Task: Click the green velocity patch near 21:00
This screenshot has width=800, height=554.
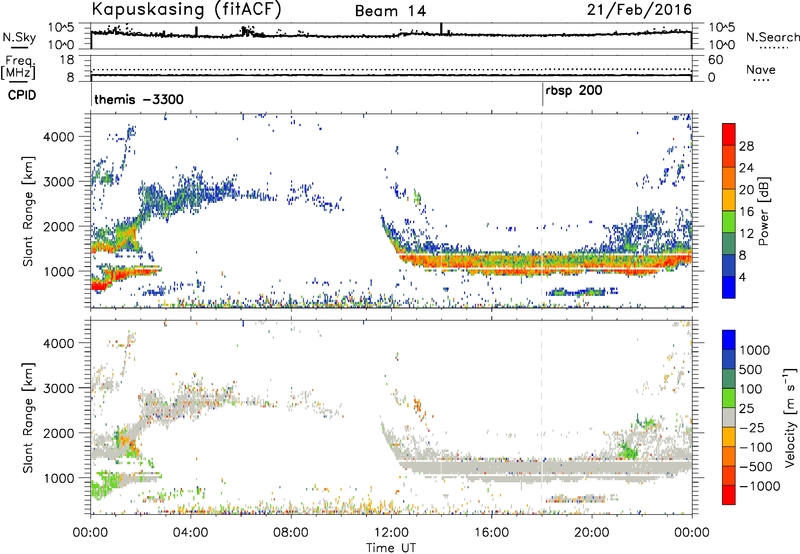Action: coord(628,451)
